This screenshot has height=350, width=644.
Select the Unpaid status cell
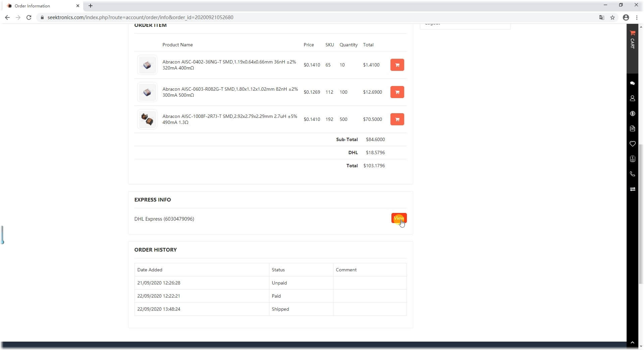pyautogui.click(x=301, y=283)
